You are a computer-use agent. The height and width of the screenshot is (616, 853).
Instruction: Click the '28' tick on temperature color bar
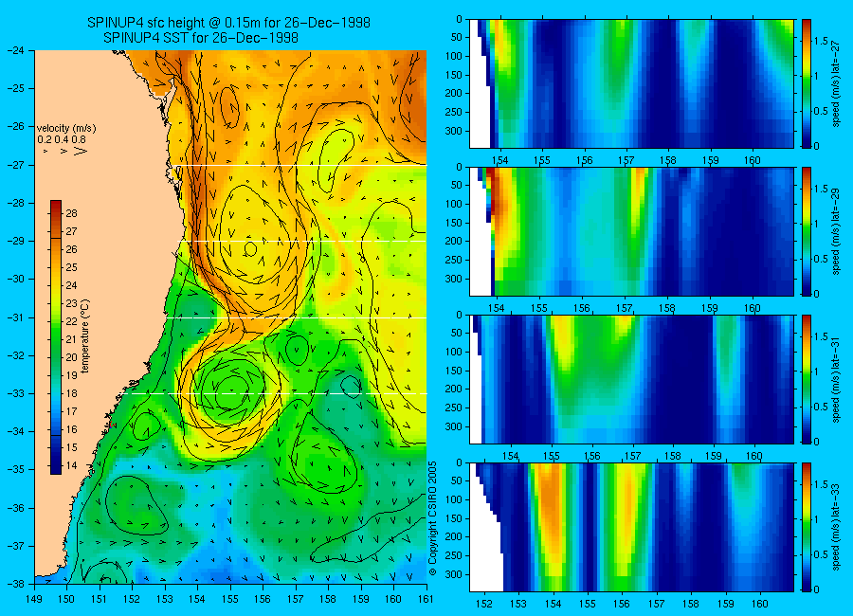click(x=72, y=213)
